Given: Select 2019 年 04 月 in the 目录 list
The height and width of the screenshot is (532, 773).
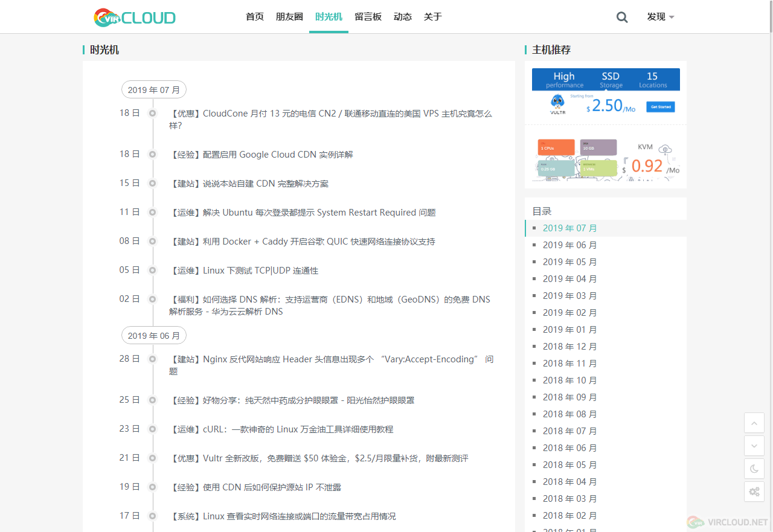Looking at the screenshot, I should point(569,279).
